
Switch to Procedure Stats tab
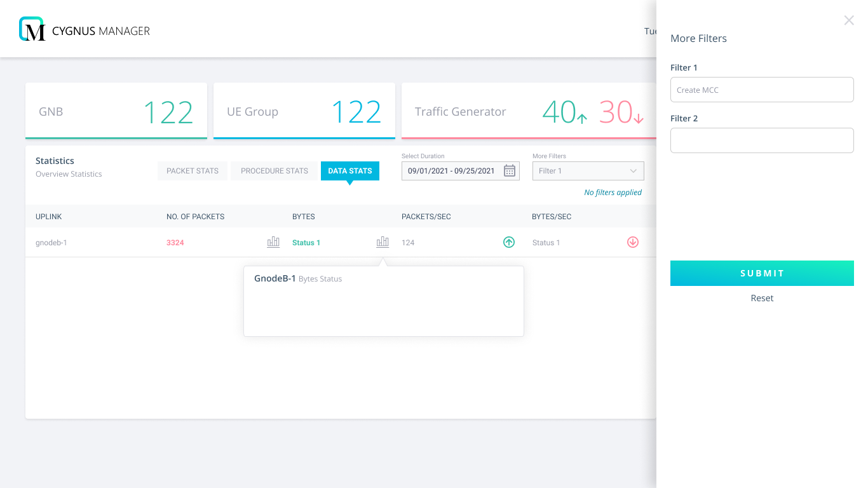pos(275,171)
